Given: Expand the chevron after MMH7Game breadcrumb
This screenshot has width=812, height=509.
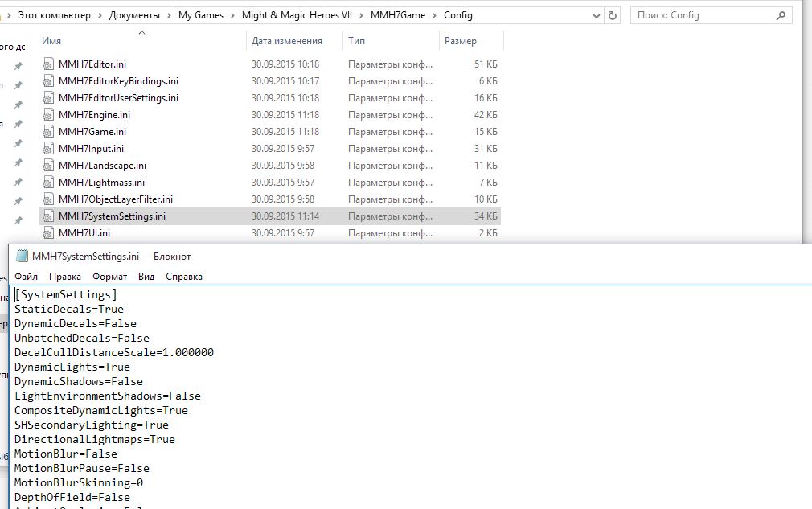Looking at the screenshot, I should (434, 15).
